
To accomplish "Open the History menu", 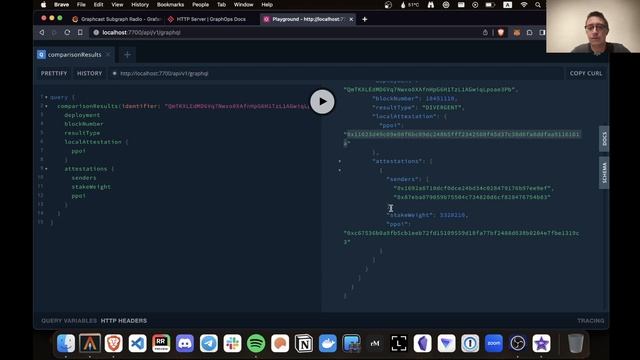I will tap(140, 4).
